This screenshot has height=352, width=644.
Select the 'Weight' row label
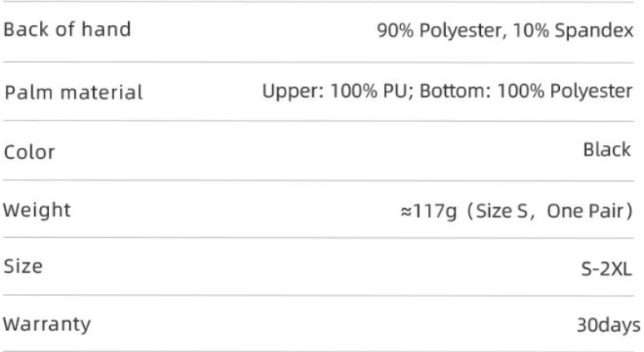point(37,210)
